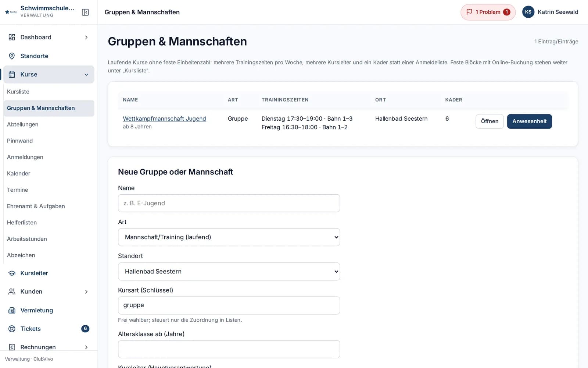Click the Trainingszeiten column header
Screen dimensions: 588x368
[x=285, y=100]
